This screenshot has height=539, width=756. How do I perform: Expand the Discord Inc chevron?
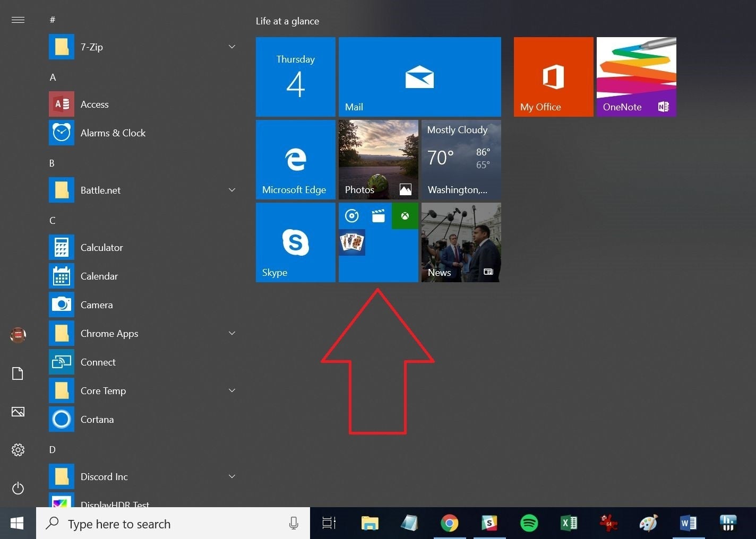click(x=232, y=476)
